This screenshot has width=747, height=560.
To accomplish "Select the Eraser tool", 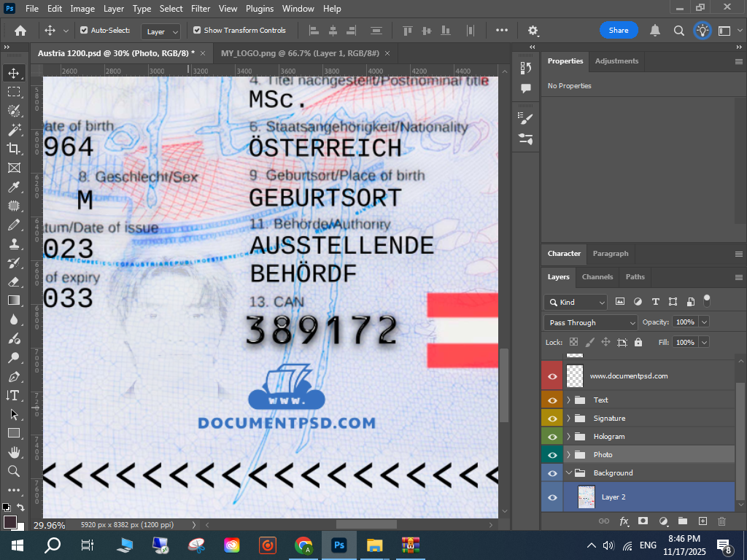I will tap(14, 281).
